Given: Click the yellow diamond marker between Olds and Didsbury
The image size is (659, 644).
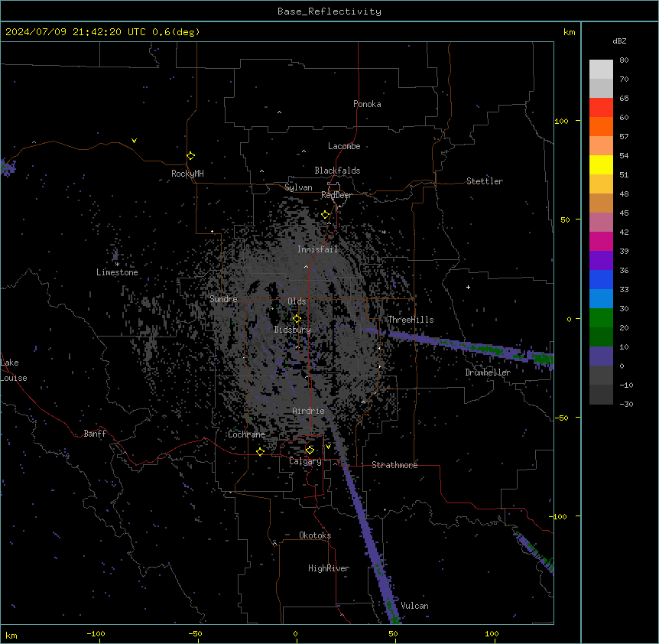Looking at the screenshot, I should (297, 318).
